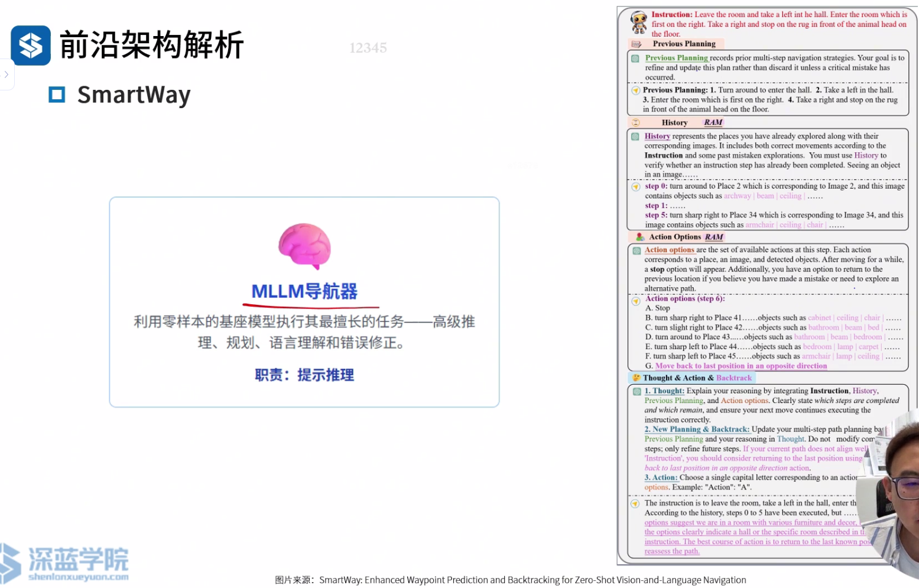The width and height of the screenshot is (919, 588).
Task: Click the blue S logo beside the slide title
Action: (31, 46)
